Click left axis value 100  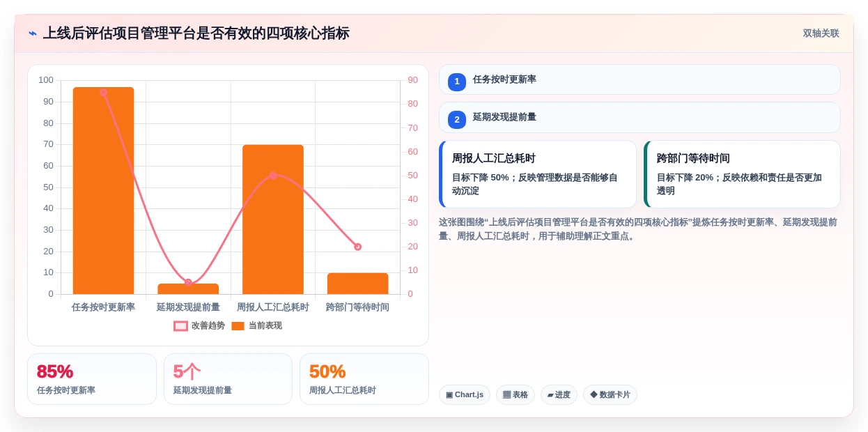(x=46, y=80)
